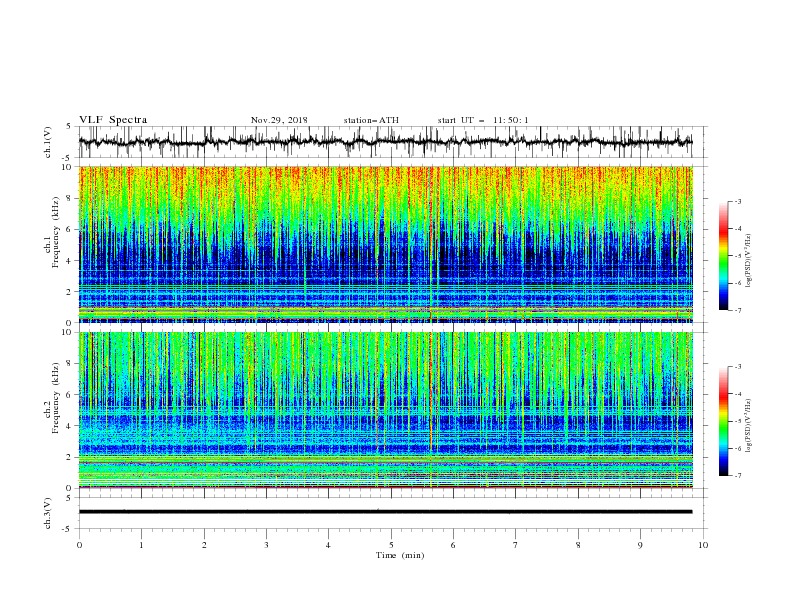The width and height of the screenshot is (792, 612).
Task: Select the "Time (min)" x-axis title
Action: point(400,555)
